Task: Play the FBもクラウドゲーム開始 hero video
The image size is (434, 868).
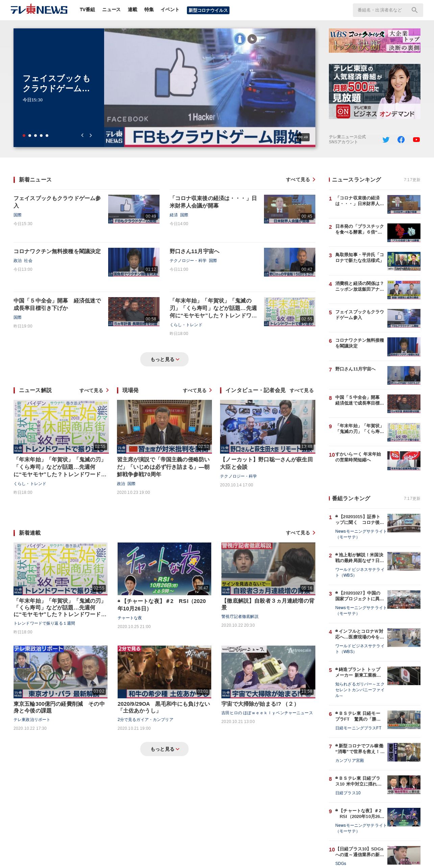Action: click(x=210, y=88)
